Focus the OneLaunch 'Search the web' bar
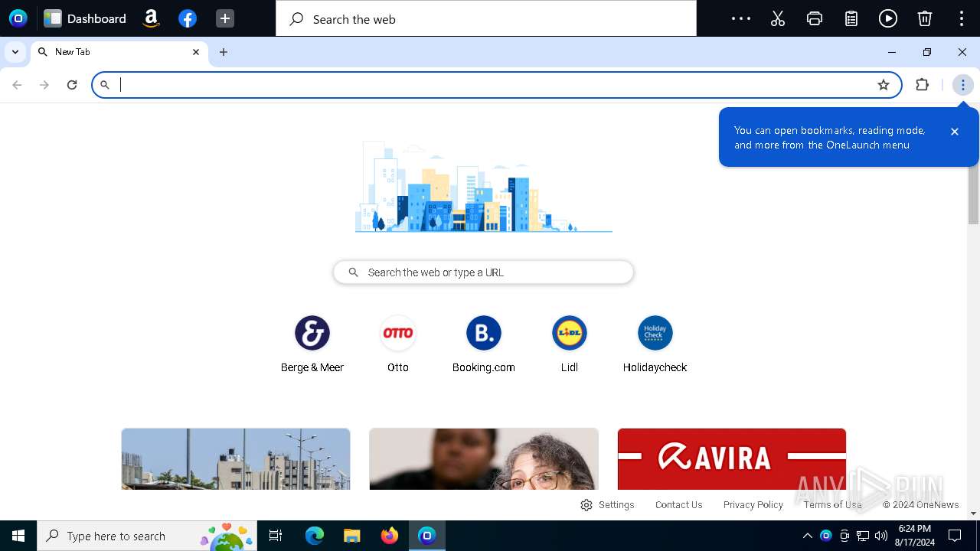Screen dimensions: 980x551 point(486,19)
